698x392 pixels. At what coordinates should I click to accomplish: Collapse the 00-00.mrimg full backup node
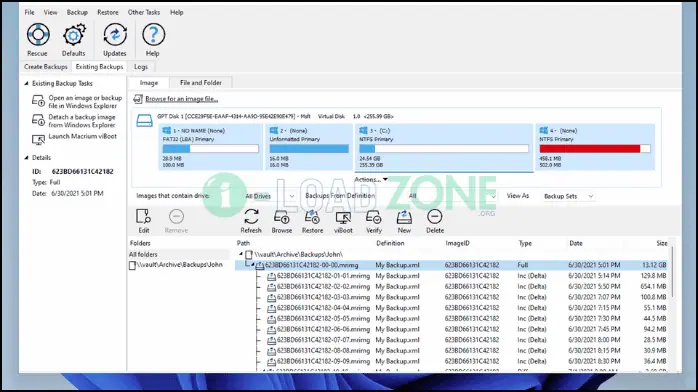(x=252, y=265)
